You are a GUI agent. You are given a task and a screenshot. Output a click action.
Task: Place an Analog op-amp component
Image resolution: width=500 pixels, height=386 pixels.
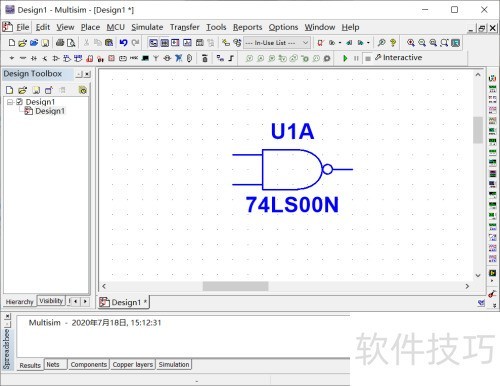tap(56, 58)
